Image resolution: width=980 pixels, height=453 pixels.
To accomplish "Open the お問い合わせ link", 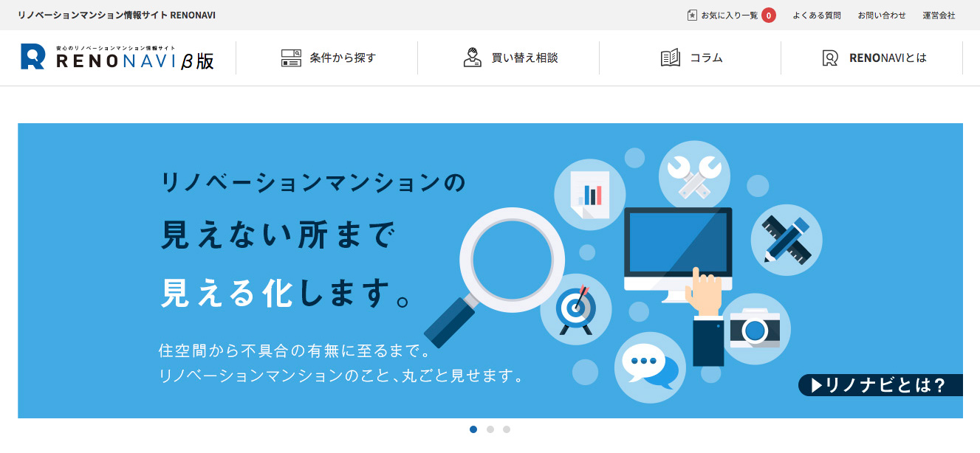I will click(x=877, y=15).
